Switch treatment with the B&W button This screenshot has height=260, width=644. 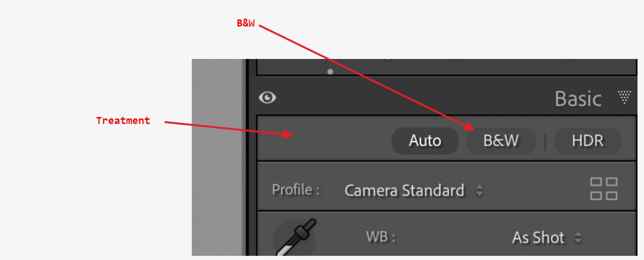click(x=501, y=141)
